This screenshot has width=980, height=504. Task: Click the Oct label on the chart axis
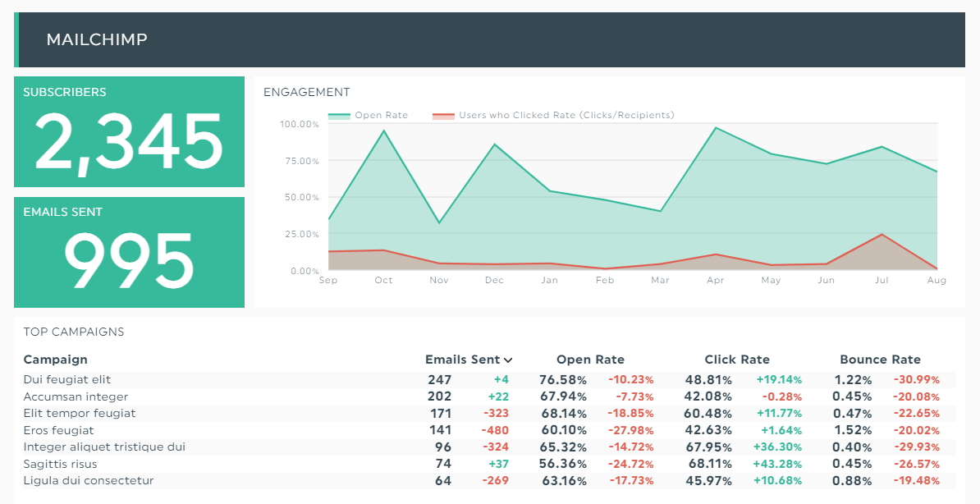pos(384,280)
